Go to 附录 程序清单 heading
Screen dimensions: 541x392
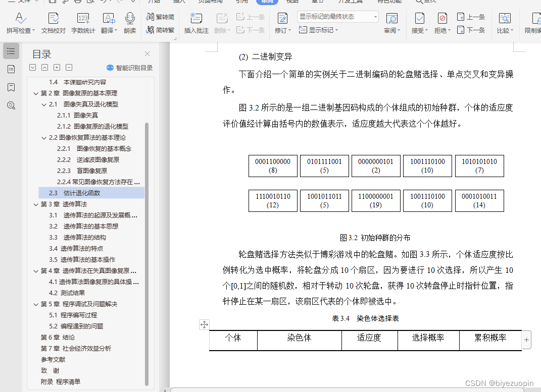pos(61,382)
